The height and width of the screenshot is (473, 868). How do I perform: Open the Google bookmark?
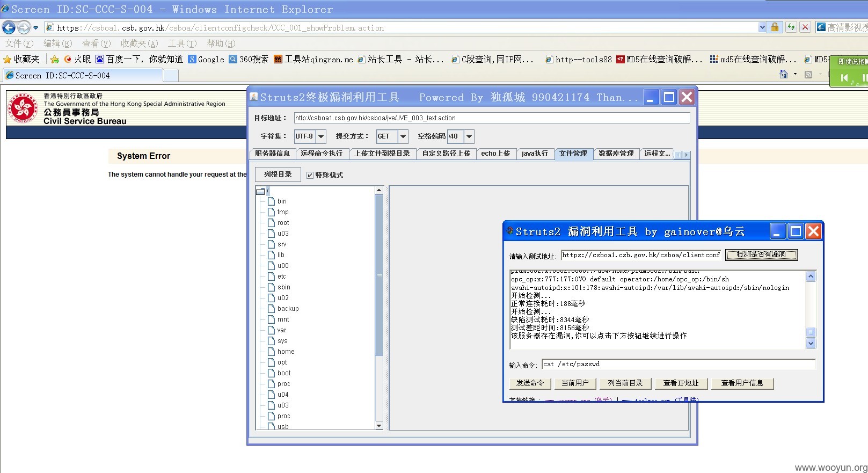point(206,59)
